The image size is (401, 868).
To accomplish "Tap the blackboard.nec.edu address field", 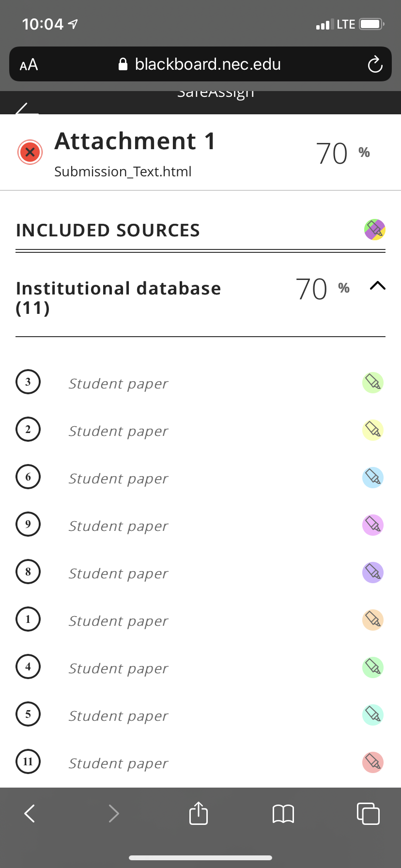I will (x=200, y=64).
